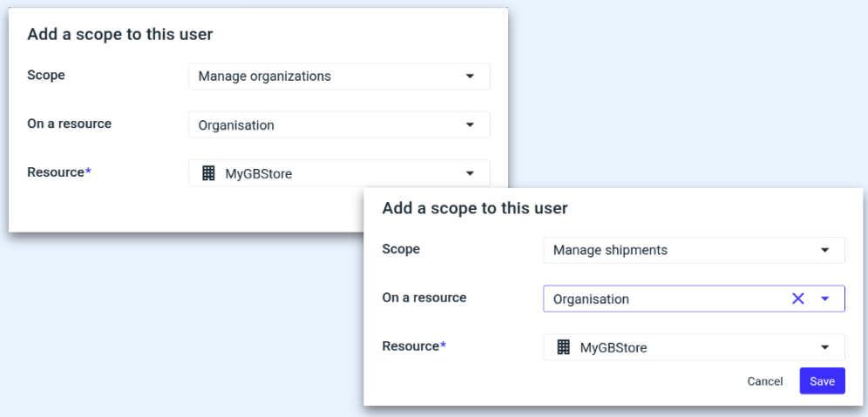Click the Manage shipments scope field text
This screenshot has width=868, height=417.
(x=610, y=251)
